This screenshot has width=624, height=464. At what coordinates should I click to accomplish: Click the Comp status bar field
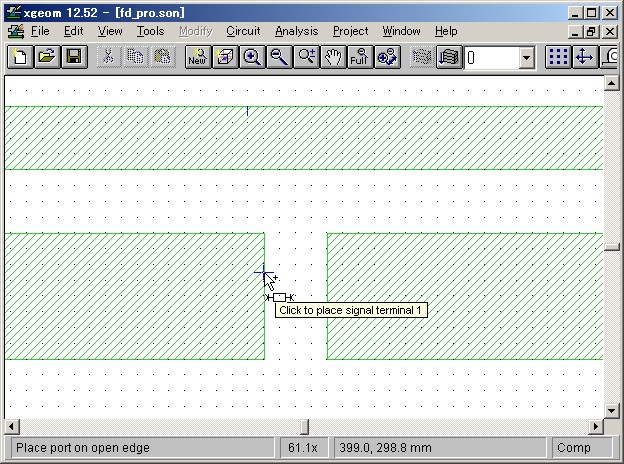pos(581,448)
